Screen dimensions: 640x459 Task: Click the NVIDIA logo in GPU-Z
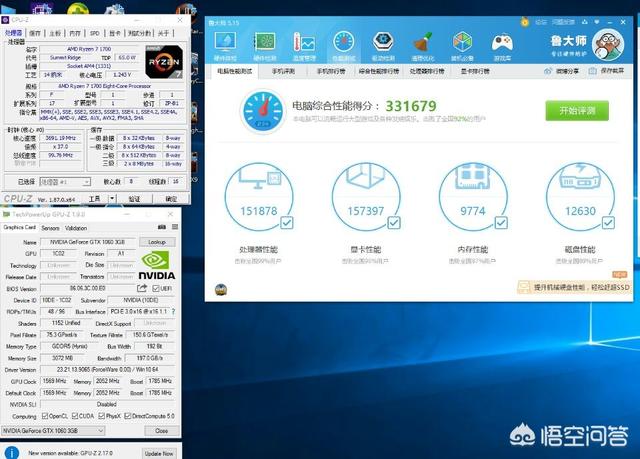157,265
